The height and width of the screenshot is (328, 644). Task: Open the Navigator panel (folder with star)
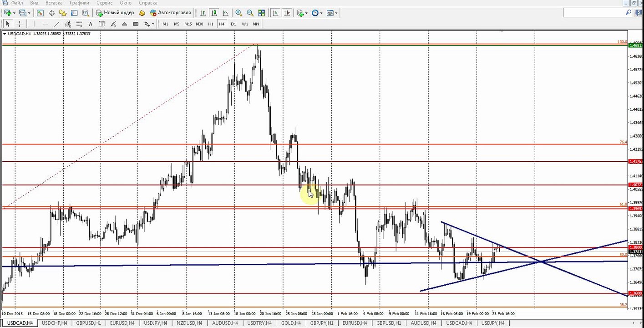pyautogui.click(x=63, y=13)
